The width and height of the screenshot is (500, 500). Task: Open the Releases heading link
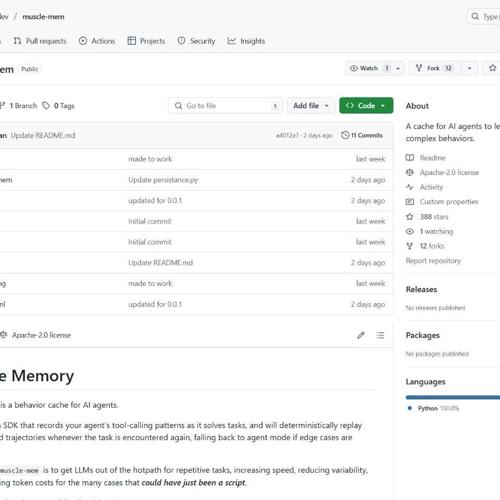click(x=421, y=289)
